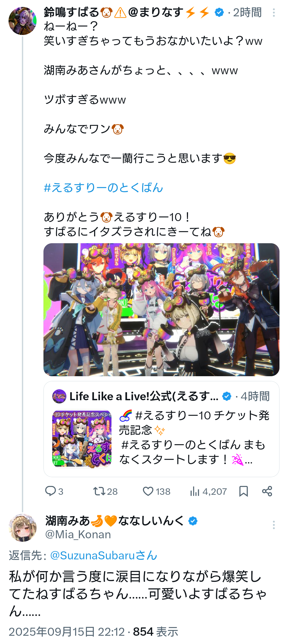The width and height of the screenshot is (288, 644).
Task: Open the @SuzunaSubaruさん reply-to link
Action: pos(104,555)
